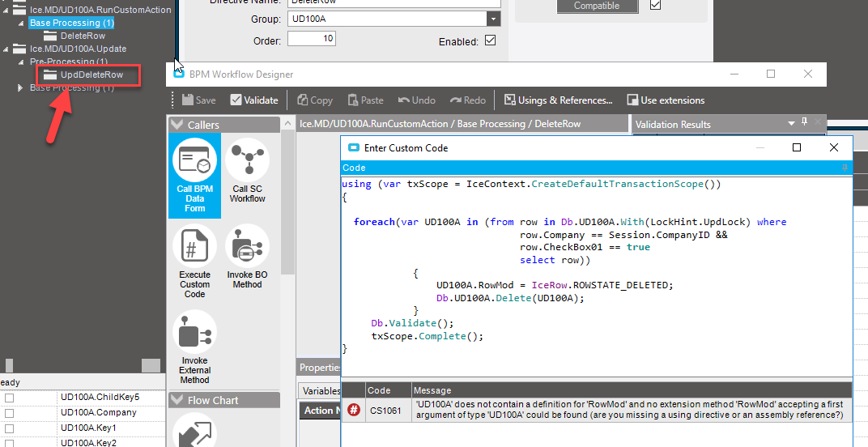Click the Code panel pin icon
Viewport: 868px width, 447px height.
845,168
